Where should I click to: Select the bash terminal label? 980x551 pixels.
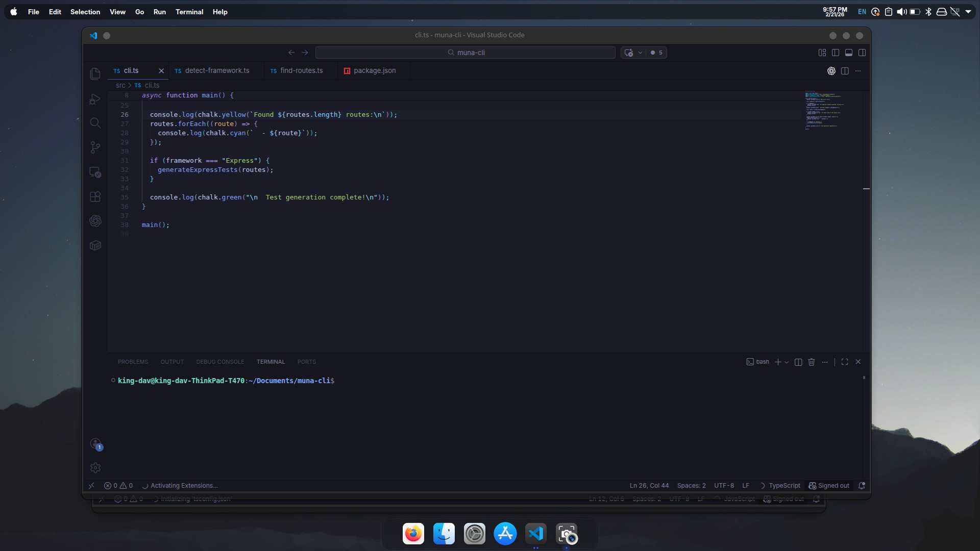click(x=758, y=362)
